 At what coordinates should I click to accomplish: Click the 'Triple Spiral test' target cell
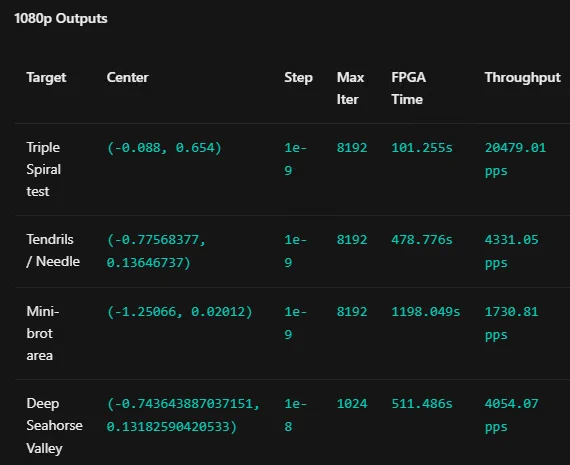(x=44, y=169)
